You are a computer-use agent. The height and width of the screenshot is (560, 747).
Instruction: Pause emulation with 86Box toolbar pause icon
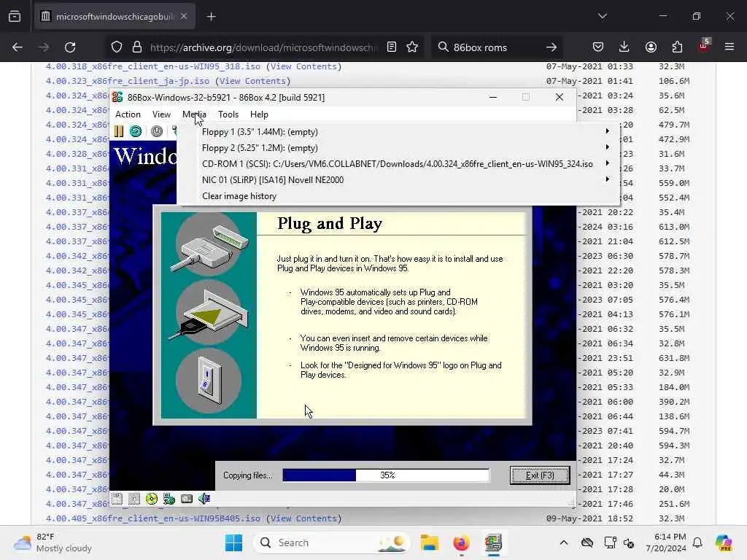click(119, 131)
